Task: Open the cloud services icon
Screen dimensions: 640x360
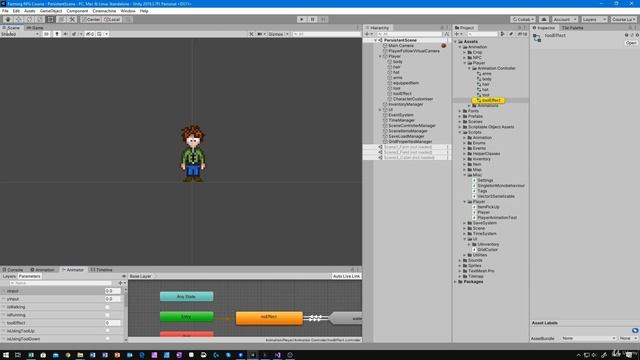Action: 544,19
